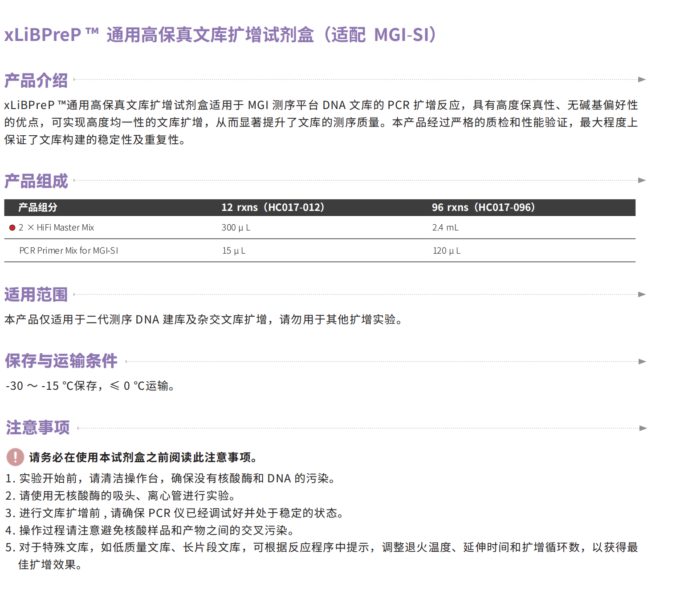Click the 产品组分 table column header

point(38,207)
